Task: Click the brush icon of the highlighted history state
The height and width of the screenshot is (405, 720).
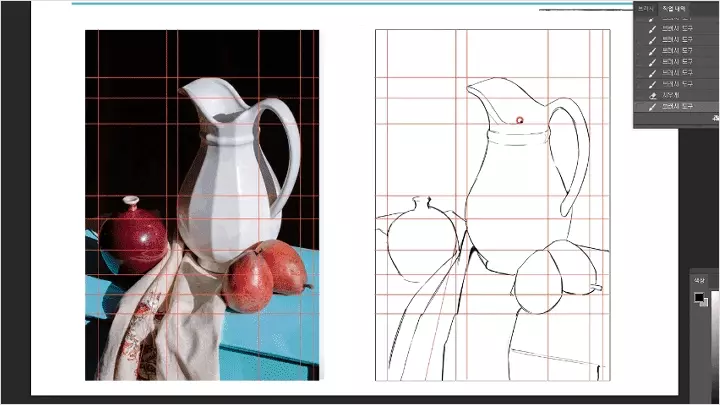Action: tap(652, 107)
